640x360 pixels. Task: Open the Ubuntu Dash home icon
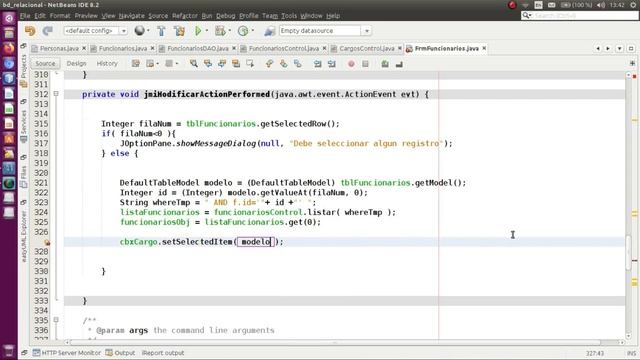tap(9, 18)
